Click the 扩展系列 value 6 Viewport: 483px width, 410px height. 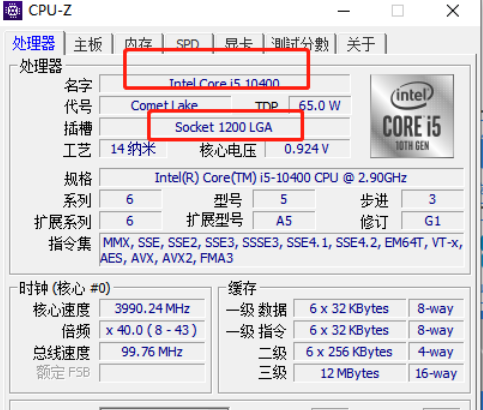(x=130, y=221)
